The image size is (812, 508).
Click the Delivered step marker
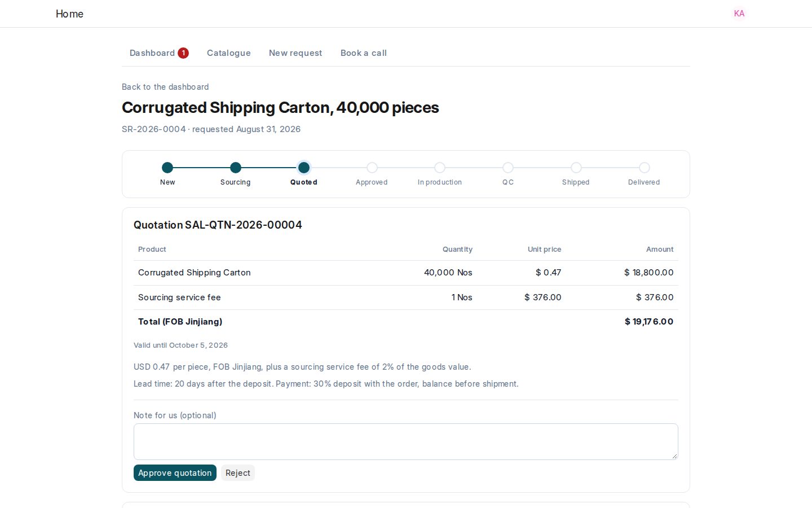pos(645,168)
